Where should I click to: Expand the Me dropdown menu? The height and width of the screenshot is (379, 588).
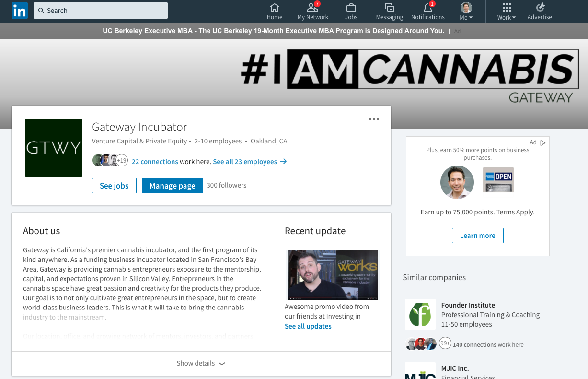click(470, 16)
